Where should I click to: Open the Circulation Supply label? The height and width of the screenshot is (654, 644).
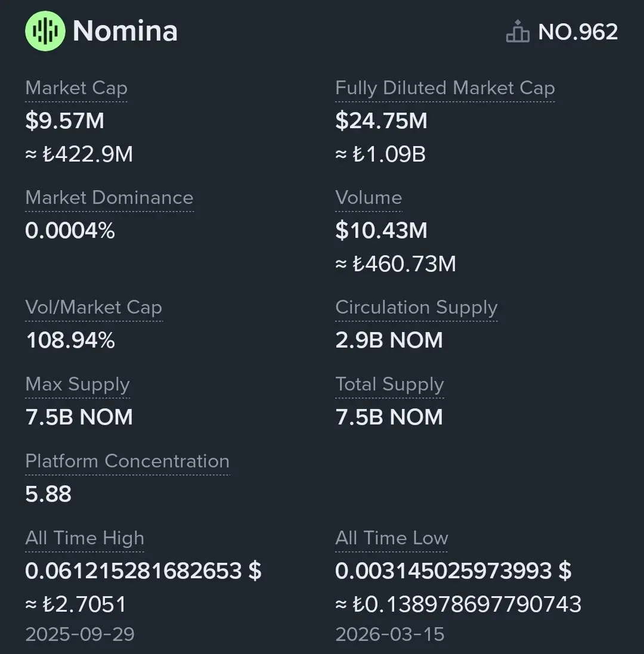pos(416,308)
